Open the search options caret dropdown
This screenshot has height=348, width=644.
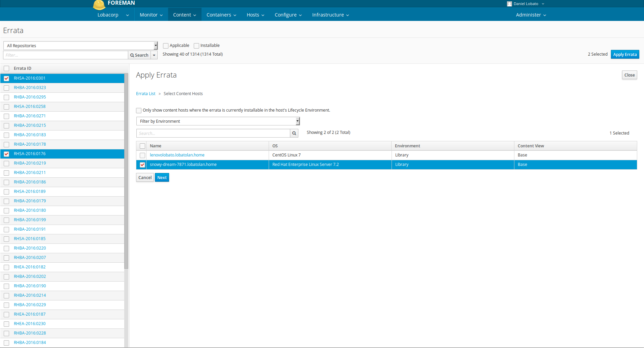[x=154, y=55]
